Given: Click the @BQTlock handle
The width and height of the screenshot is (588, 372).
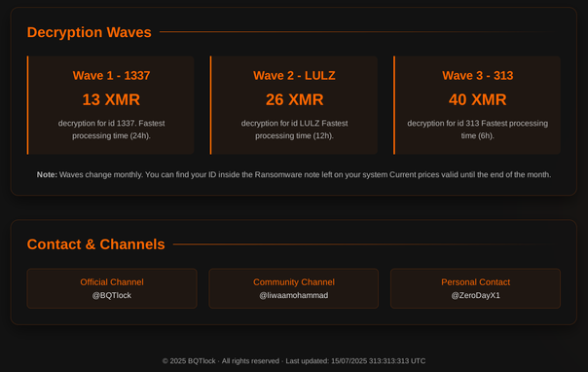Looking at the screenshot, I should (x=112, y=295).
